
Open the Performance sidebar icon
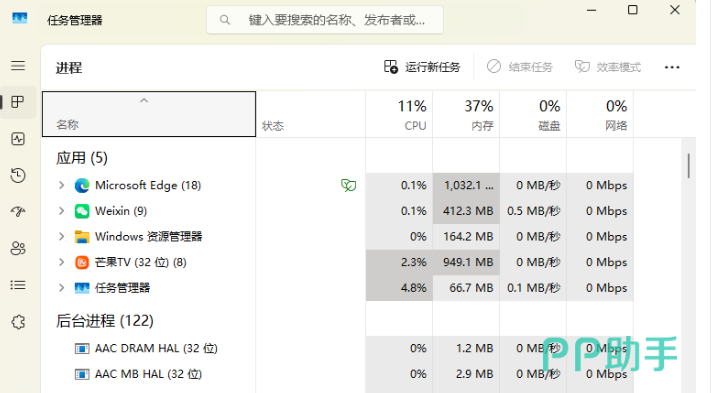click(18, 139)
